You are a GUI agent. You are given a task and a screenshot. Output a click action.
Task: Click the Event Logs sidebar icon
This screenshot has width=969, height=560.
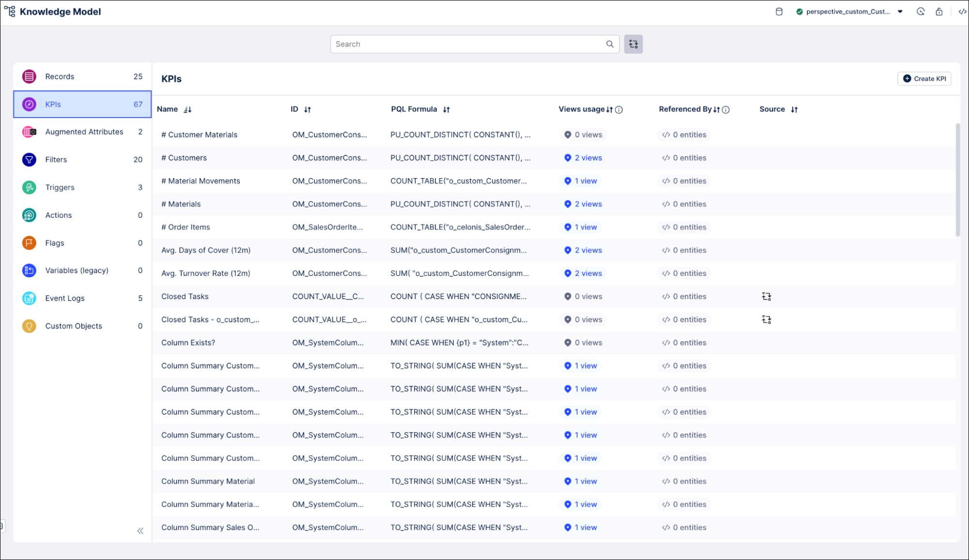[x=29, y=298]
